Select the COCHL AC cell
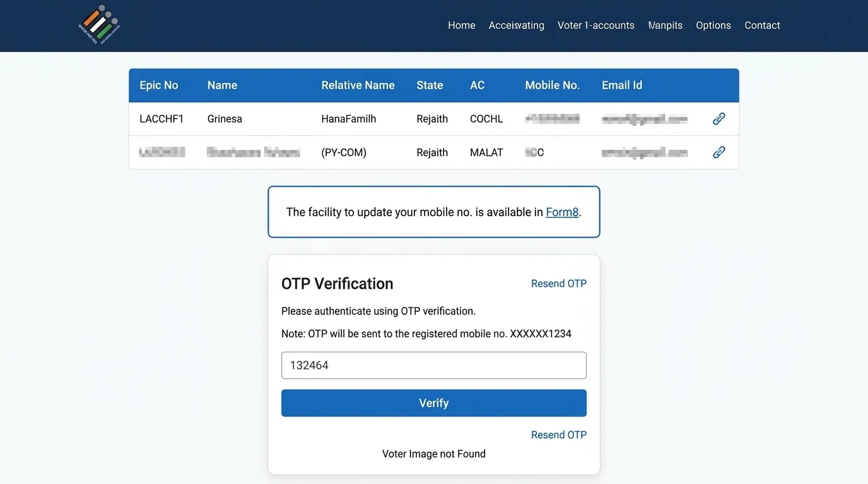The height and width of the screenshot is (484, 868). pos(486,119)
